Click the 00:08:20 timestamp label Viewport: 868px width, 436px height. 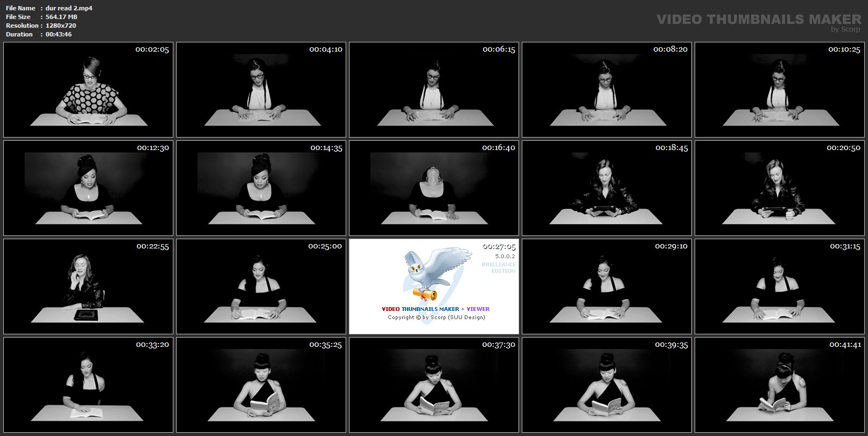pos(670,49)
